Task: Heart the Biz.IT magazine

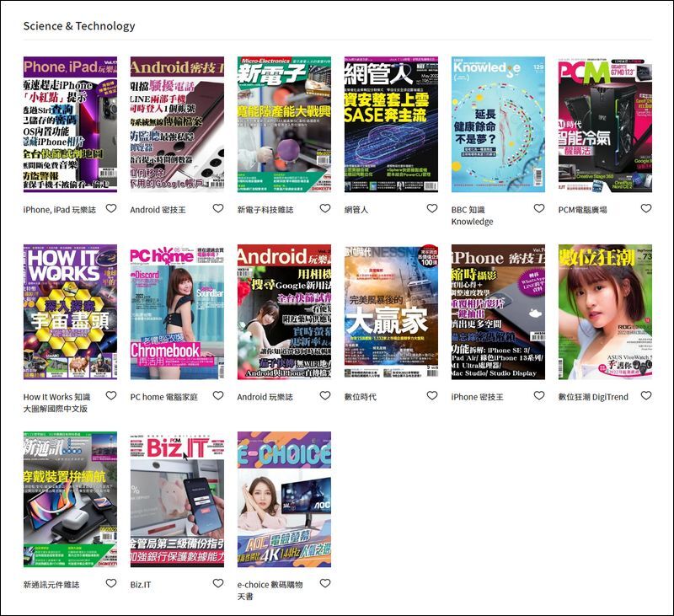Action: [x=218, y=583]
